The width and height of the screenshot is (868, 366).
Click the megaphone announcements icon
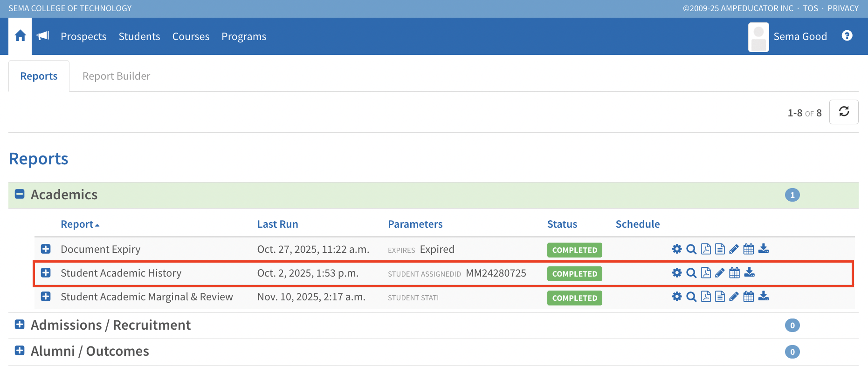coord(43,36)
